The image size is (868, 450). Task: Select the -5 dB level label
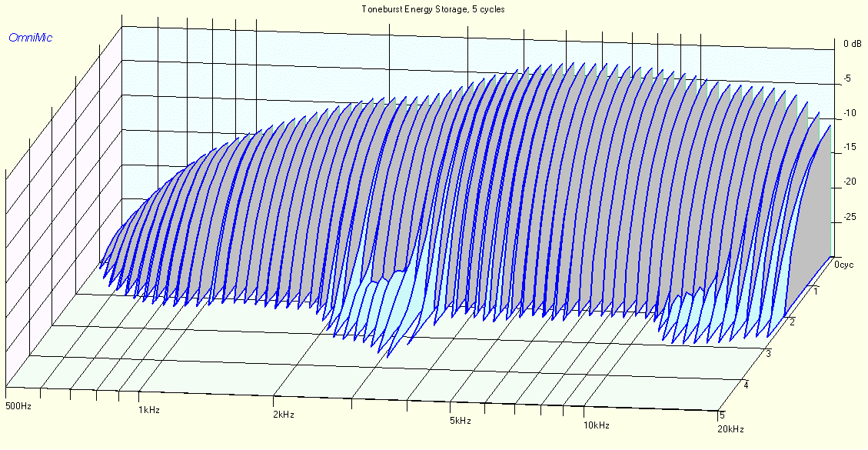pyautogui.click(x=846, y=78)
